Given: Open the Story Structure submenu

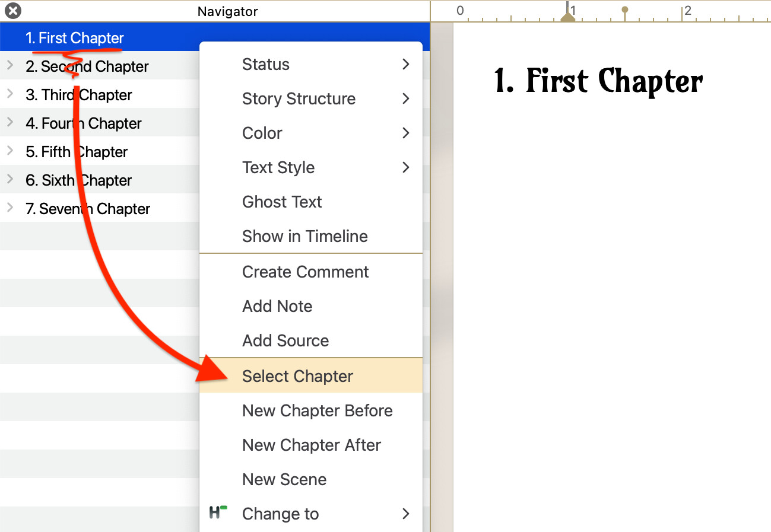Looking at the screenshot, I should point(310,99).
